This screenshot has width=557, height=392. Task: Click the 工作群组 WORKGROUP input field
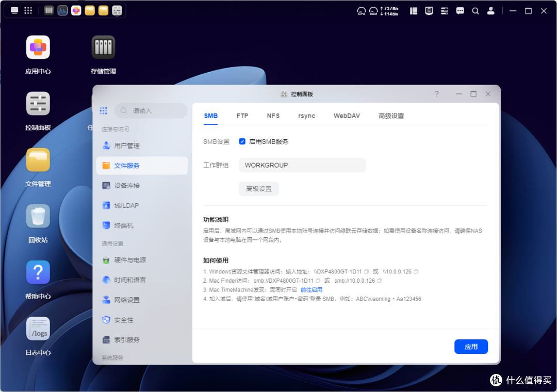coord(302,165)
